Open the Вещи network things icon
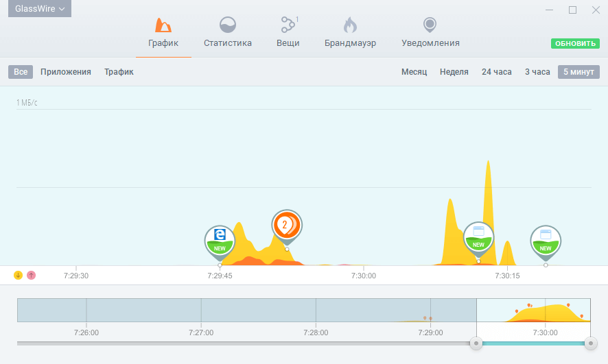Screen dimensions: 608x364 pos(290,25)
